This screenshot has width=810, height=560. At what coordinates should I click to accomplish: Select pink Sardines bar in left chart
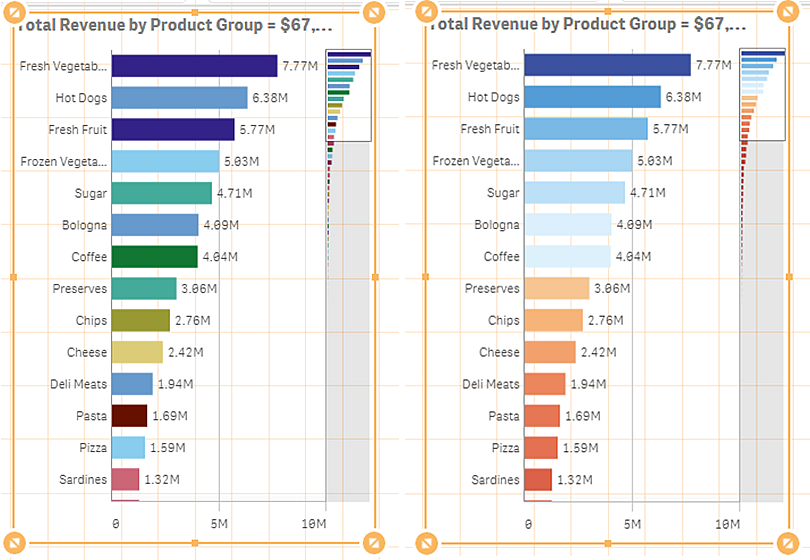(125, 479)
